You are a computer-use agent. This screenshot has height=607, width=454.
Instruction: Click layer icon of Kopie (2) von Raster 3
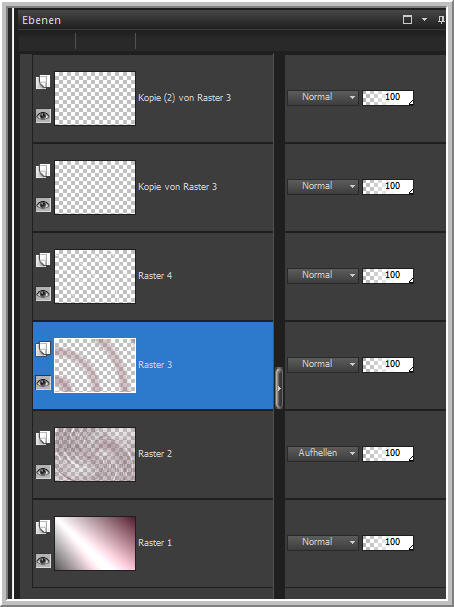[43, 82]
